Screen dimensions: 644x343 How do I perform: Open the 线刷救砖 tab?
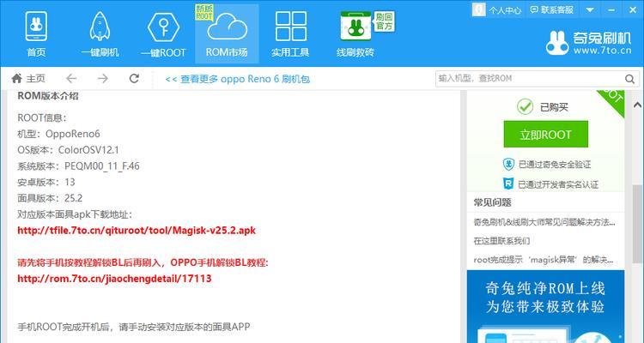click(355, 34)
